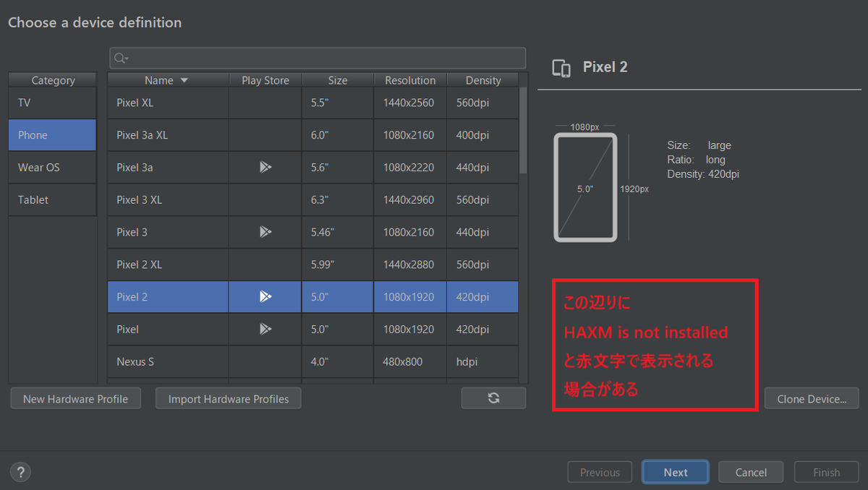Click the Category column header

pyautogui.click(x=53, y=80)
